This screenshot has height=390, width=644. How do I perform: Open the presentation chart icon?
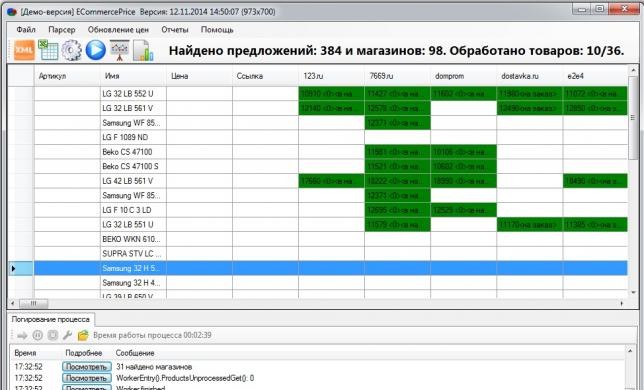click(x=120, y=50)
